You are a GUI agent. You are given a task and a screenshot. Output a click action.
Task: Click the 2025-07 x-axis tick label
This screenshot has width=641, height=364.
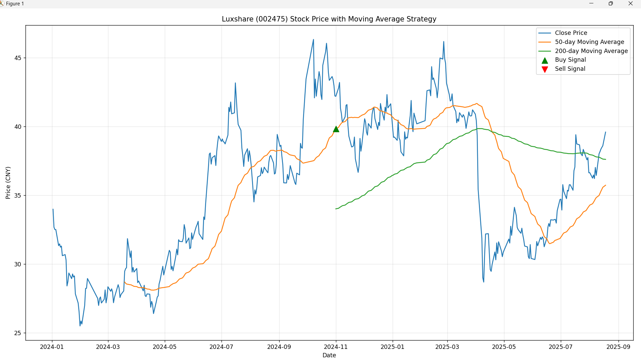pyautogui.click(x=560, y=347)
